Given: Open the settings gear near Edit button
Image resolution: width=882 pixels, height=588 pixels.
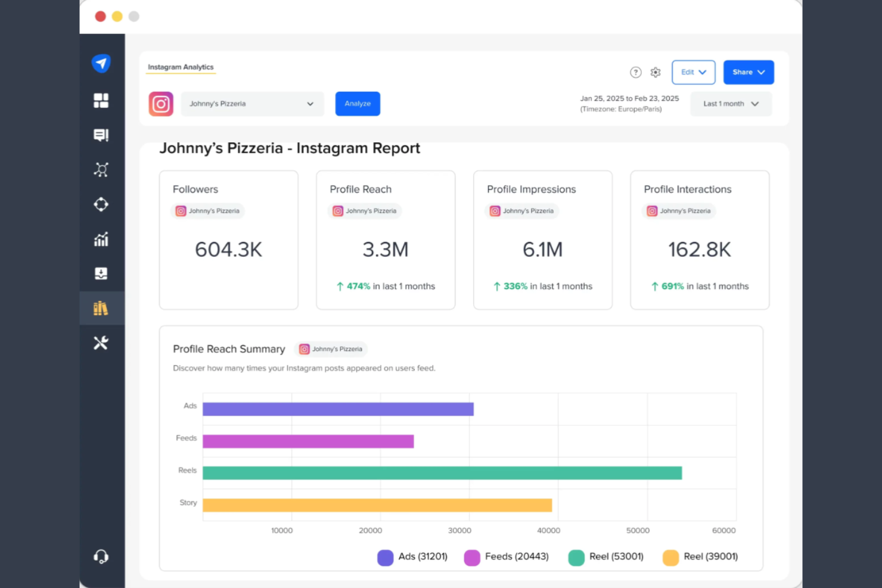Looking at the screenshot, I should [656, 72].
